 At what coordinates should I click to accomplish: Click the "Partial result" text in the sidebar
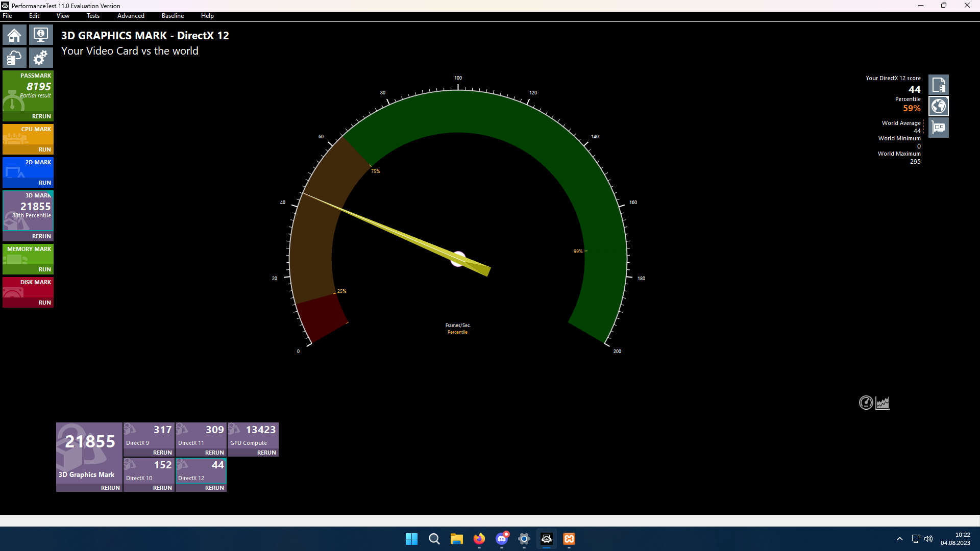click(x=35, y=95)
